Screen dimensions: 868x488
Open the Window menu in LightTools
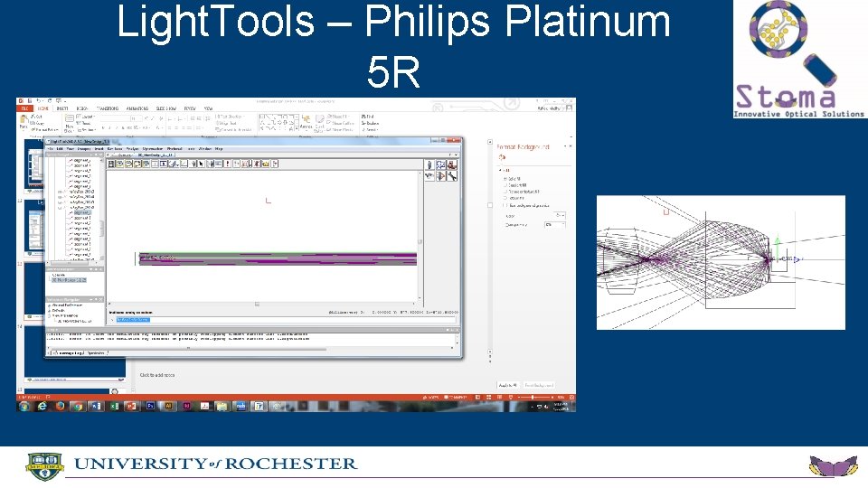(205, 149)
